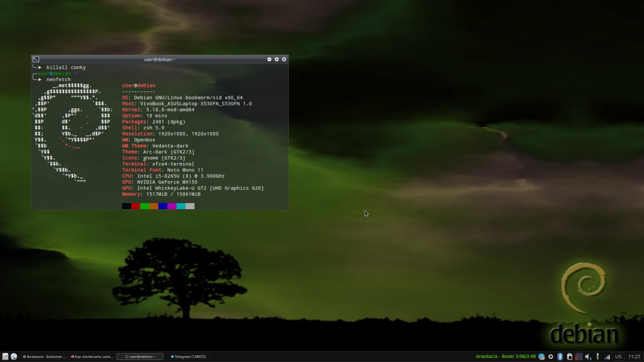644x362 pixels.
Task: Click the 'Icons: gnome [GTK2/3]' line
Action: click(154, 158)
